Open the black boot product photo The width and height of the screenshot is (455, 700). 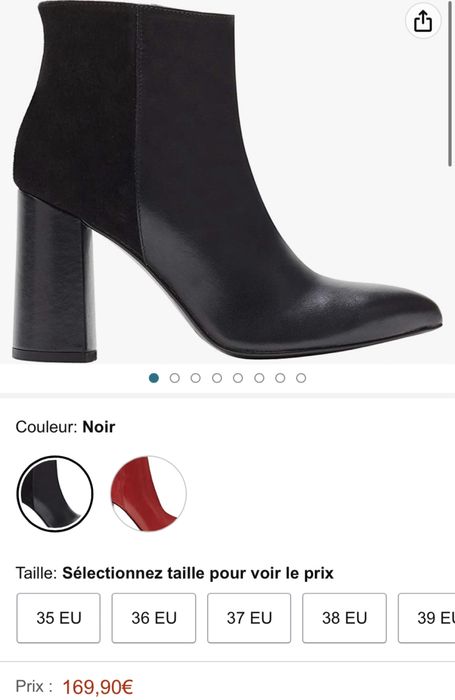(227, 182)
